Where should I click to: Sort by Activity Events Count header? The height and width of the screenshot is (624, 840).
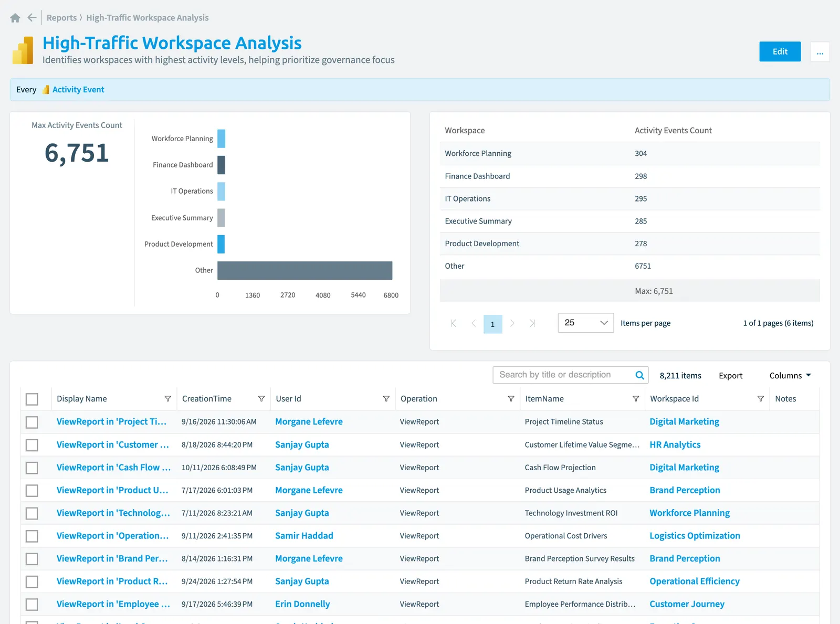click(x=673, y=131)
